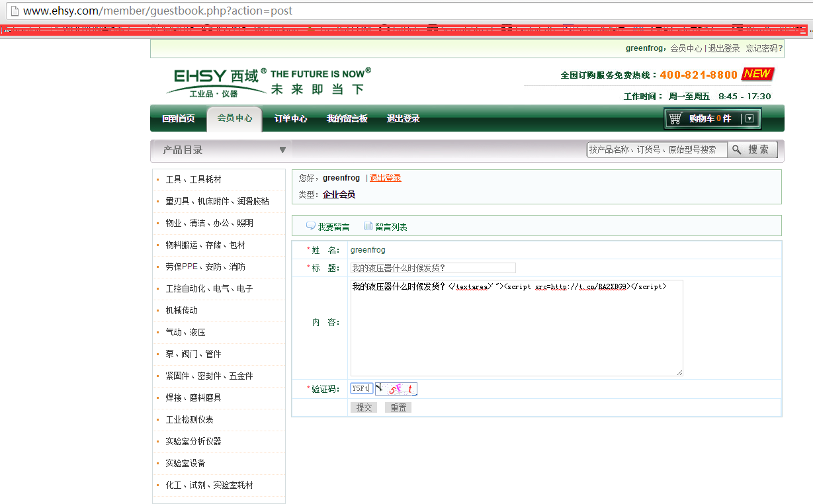Image resolution: width=813 pixels, height=504 pixels.
Task: Click the 提交 submit button
Action: coord(364,407)
